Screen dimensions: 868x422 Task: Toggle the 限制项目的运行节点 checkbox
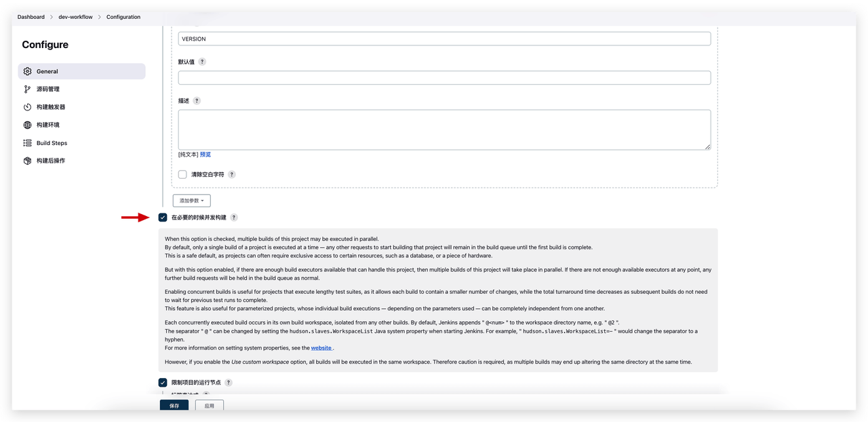(163, 383)
